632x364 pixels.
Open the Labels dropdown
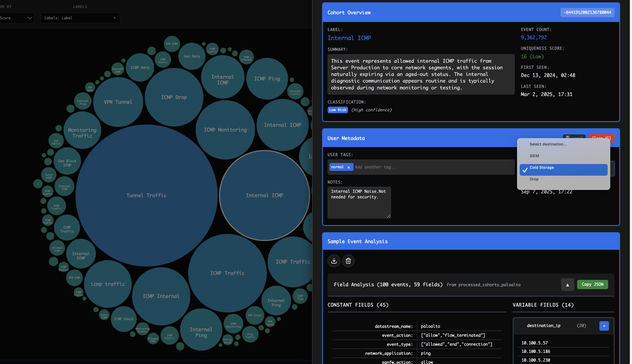[x=80, y=18]
